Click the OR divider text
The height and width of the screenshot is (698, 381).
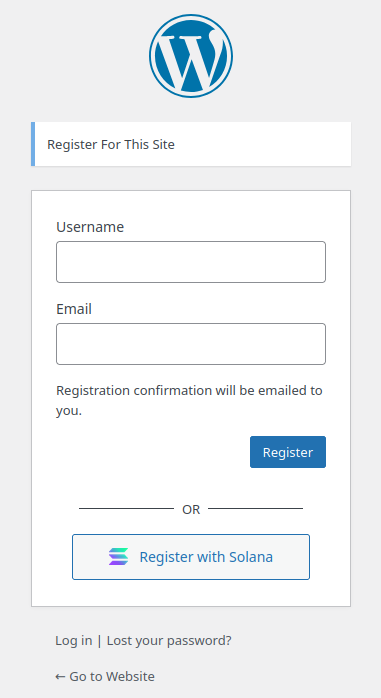pos(191,509)
